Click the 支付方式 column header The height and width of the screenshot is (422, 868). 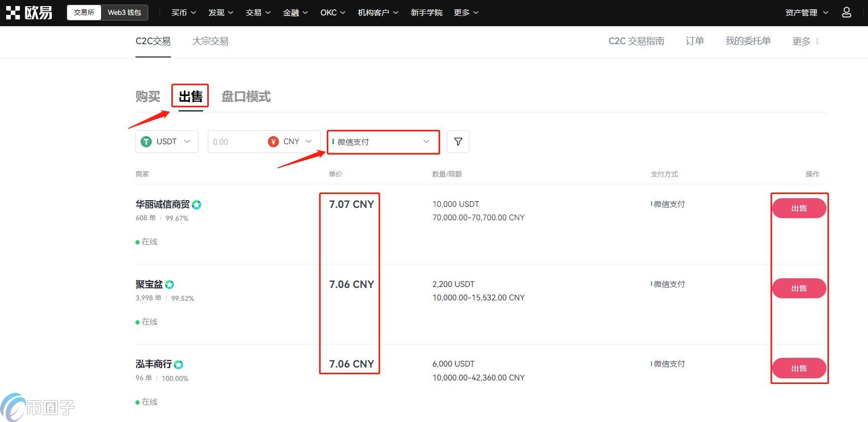click(x=664, y=175)
